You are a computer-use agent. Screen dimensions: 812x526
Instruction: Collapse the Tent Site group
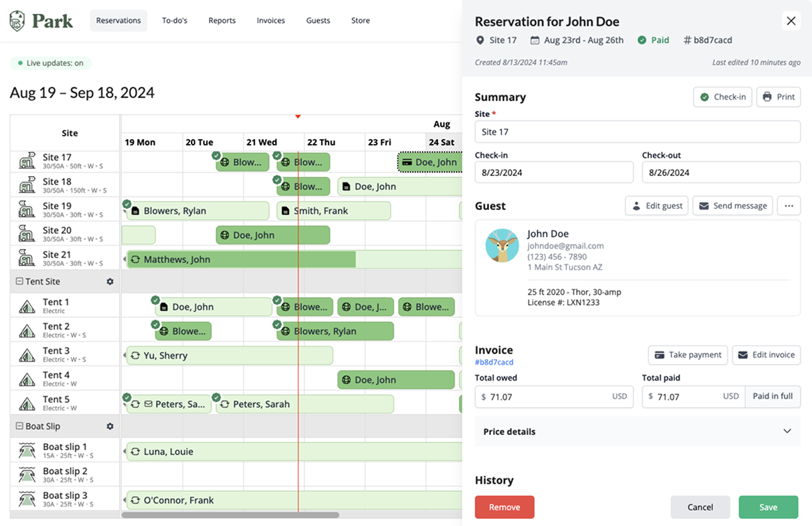pos(19,282)
